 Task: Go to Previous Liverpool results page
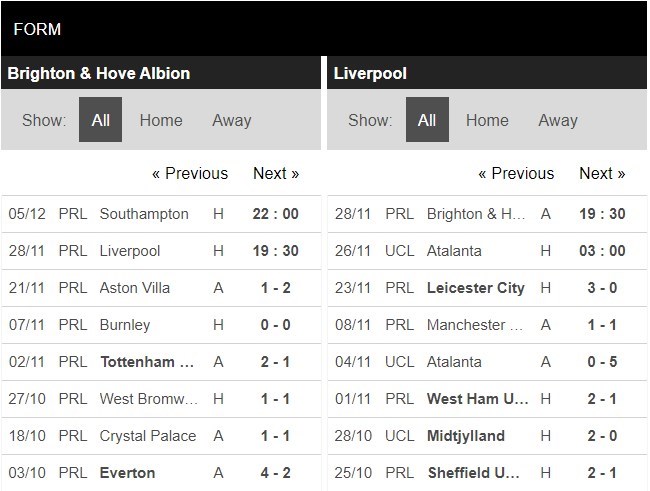tap(516, 173)
